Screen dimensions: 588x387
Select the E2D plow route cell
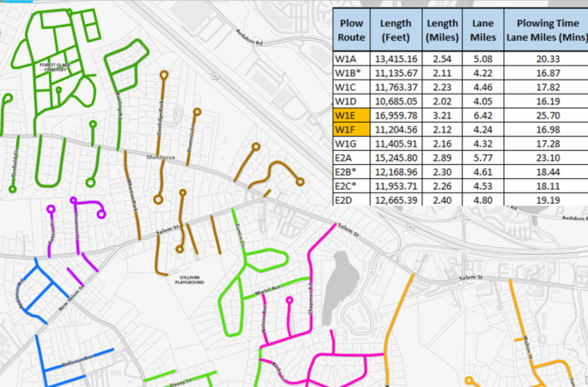(x=351, y=200)
